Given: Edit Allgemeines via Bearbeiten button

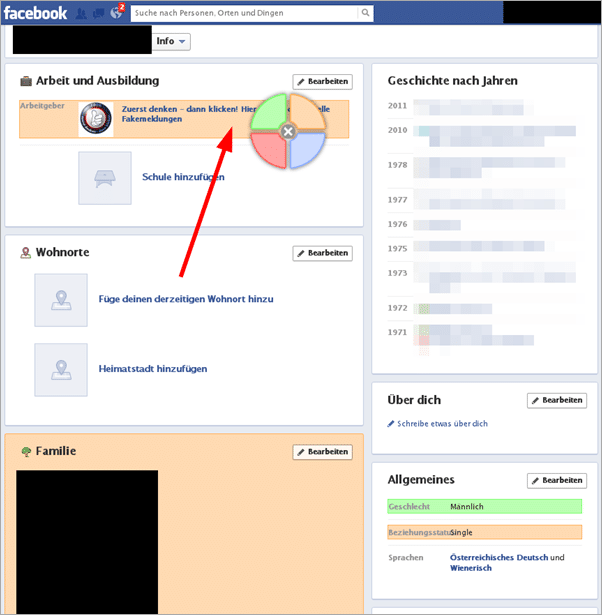Looking at the screenshot, I should 557,480.
